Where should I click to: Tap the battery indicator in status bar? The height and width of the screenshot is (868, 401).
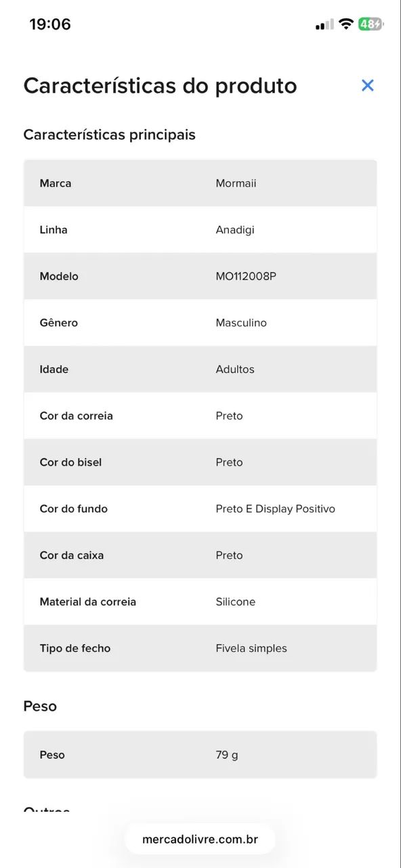pyautogui.click(x=371, y=24)
